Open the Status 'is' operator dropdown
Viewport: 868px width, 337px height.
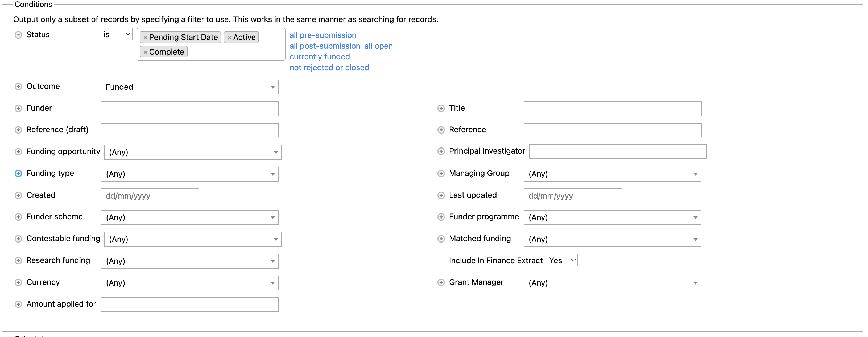[116, 34]
